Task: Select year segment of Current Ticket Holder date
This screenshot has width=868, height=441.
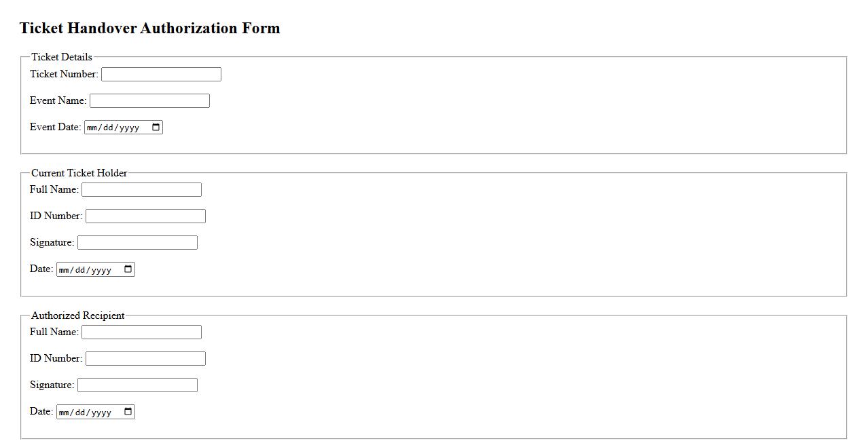Action: point(101,270)
